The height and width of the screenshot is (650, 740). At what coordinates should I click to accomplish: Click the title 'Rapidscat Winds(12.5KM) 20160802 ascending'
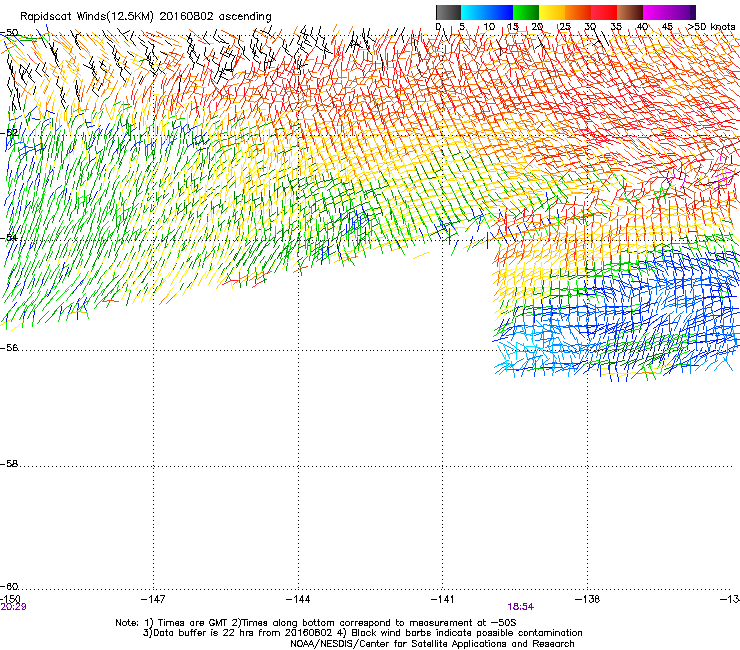click(x=146, y=16)
